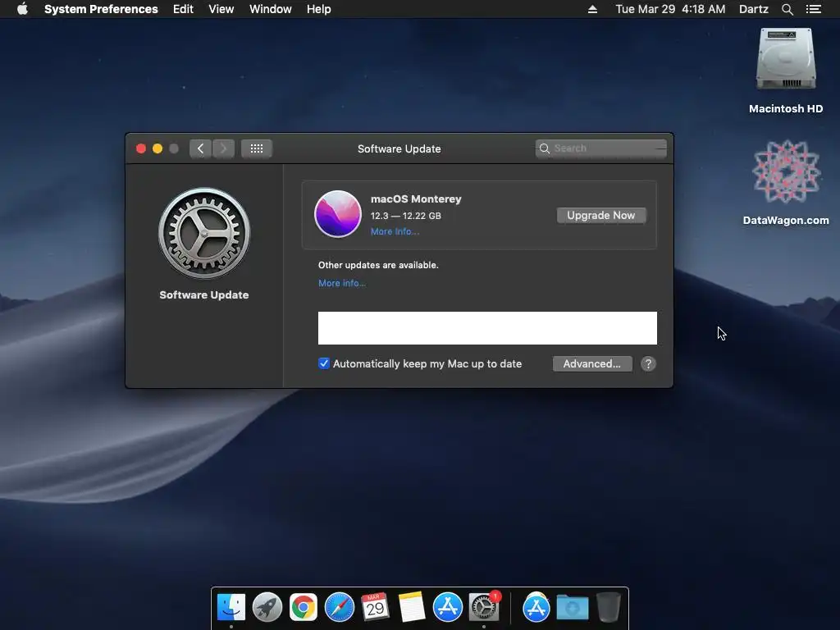Click the date and time in menu bar
The image size is (840, 630).
tap(670, 9)
